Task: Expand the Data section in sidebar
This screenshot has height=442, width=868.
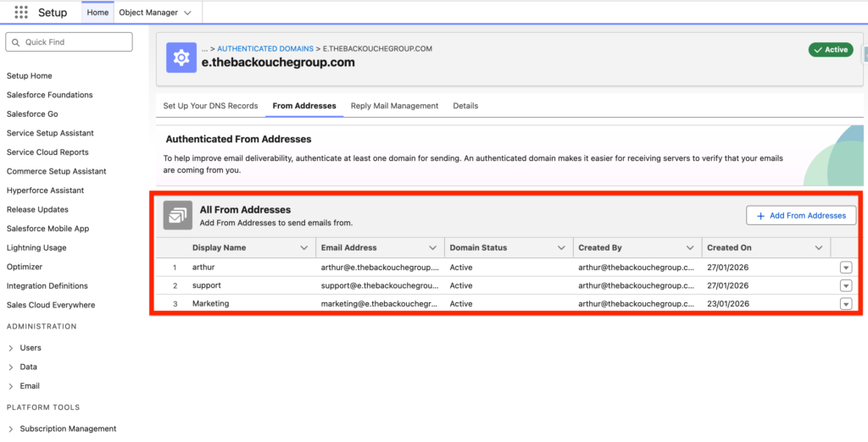Action: (10, 367)
